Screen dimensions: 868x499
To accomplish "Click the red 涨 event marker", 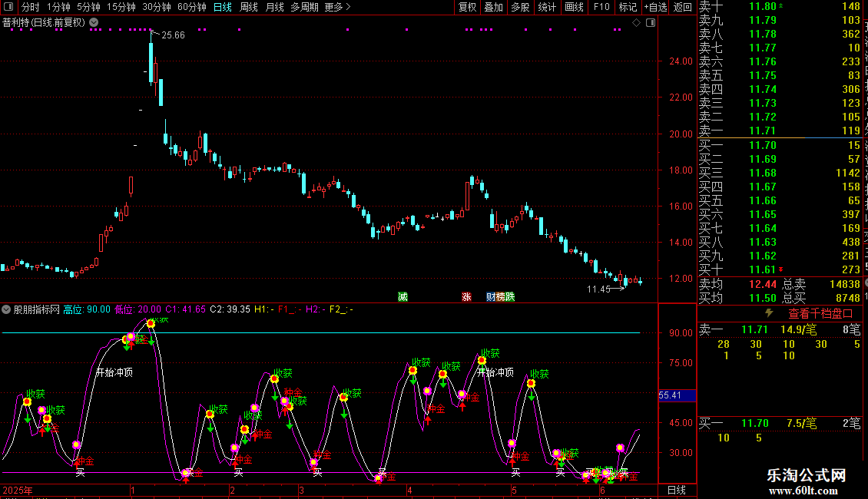I will pos(467,296).
